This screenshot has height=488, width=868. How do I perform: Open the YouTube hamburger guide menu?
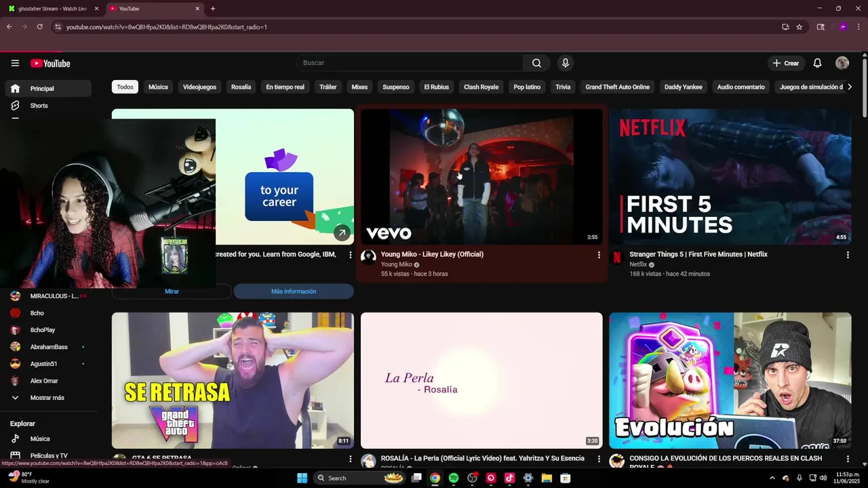15,63
